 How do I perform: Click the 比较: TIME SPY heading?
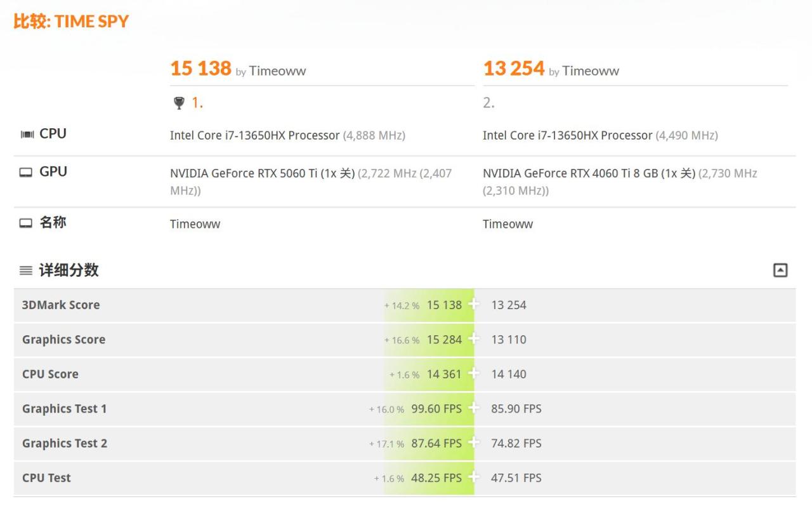[x=71, y=22]
